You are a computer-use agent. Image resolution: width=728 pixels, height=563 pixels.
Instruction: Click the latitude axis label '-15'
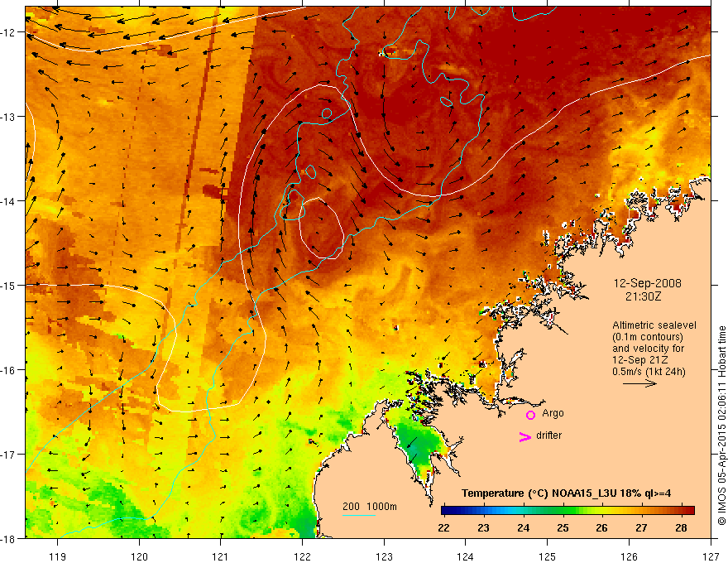click(9, 285)
